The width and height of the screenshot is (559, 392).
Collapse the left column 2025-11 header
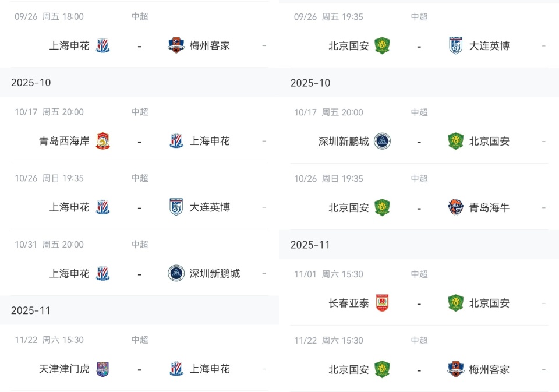[26, 310]
